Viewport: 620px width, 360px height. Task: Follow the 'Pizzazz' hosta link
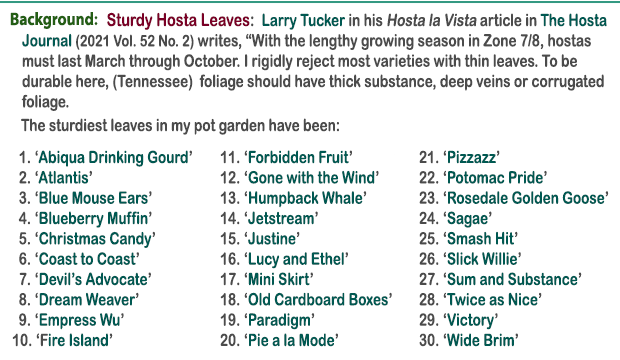coord(472,157)
